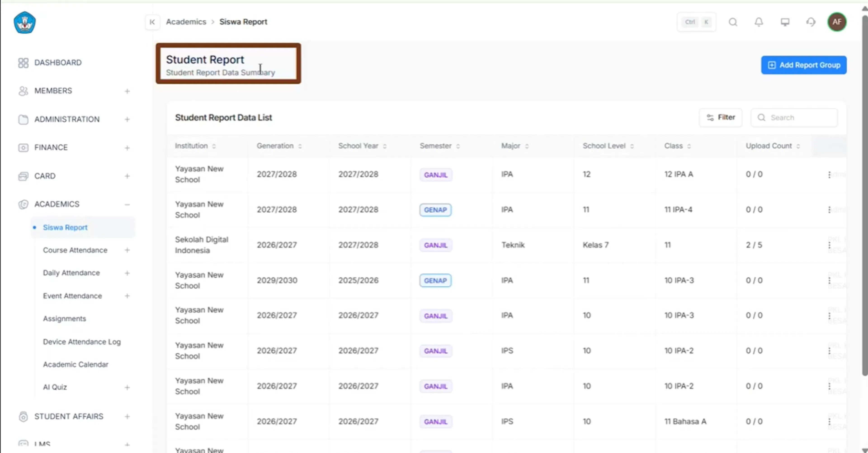Sort by School Year column
Viewport: 868px width, 453px height.
tap(385, 146)
